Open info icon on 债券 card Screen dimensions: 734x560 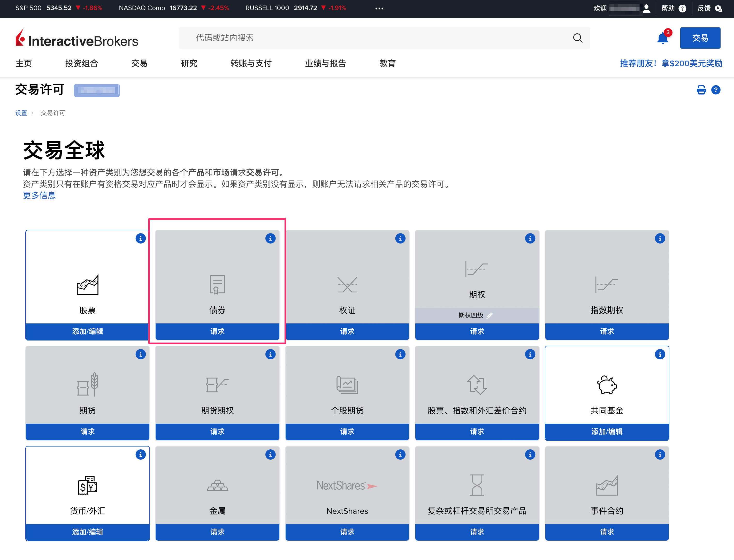tap(270, 239)
